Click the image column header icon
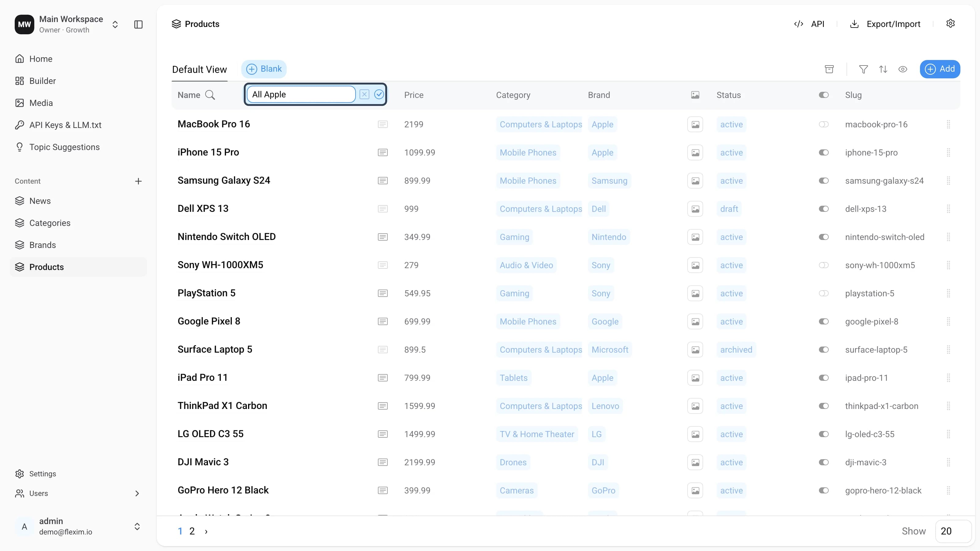Screen dimensions: 980x551 click(x=695, y=95)
